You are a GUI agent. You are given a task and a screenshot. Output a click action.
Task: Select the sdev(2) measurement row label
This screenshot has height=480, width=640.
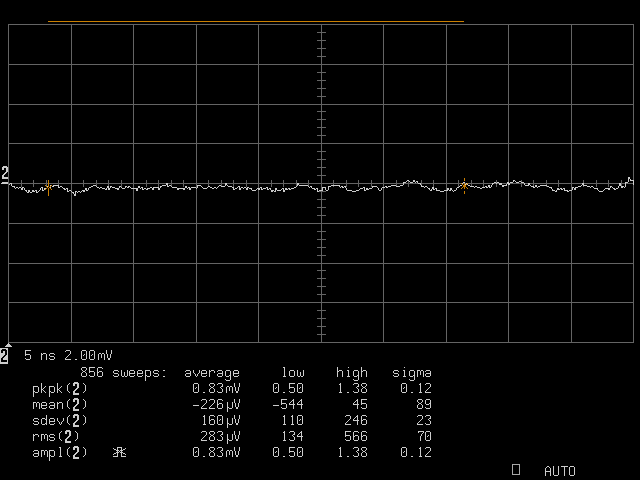(x=60, y=421)
